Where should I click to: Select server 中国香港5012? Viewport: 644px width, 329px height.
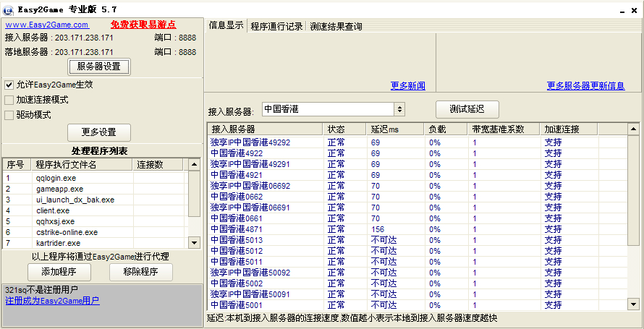[418, 251]
